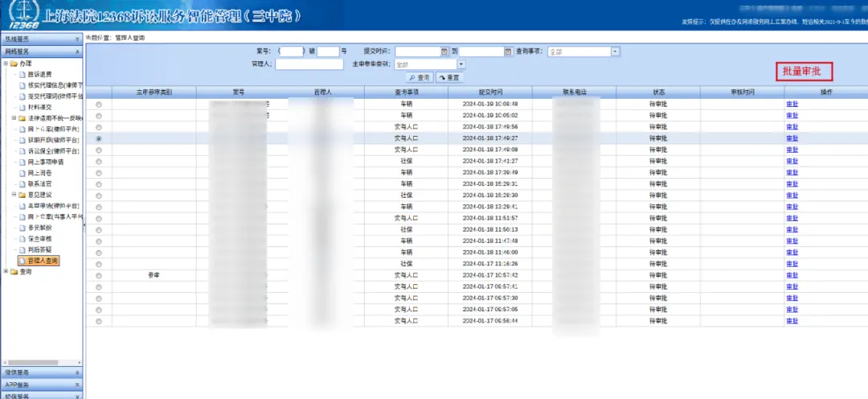The image size is (868, 399).
Task: Sort by 状态 column header
Action: tap(657, 92)
